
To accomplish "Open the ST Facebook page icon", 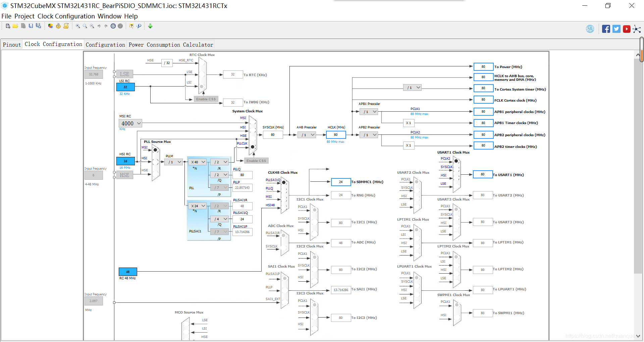I will 606,29.
